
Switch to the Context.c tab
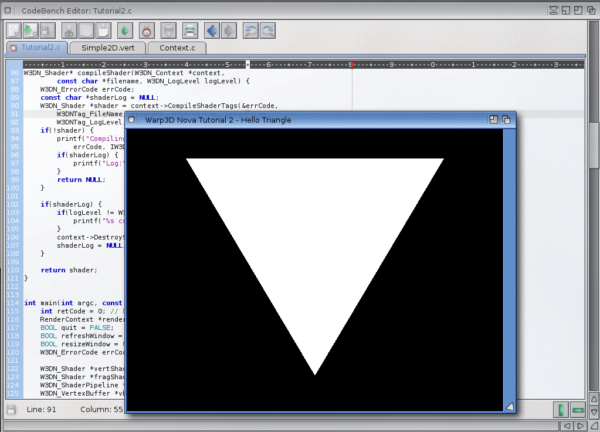coord(177,48)
